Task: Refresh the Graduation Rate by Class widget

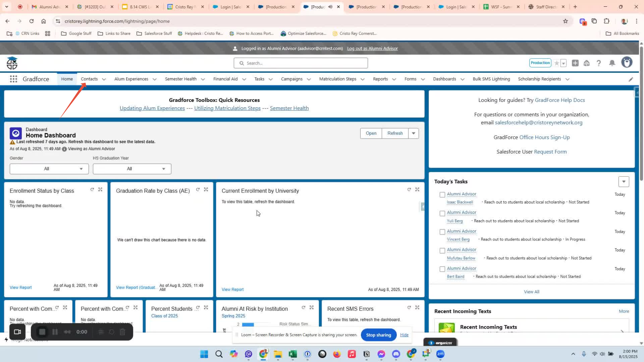Action: click(198, 190)
